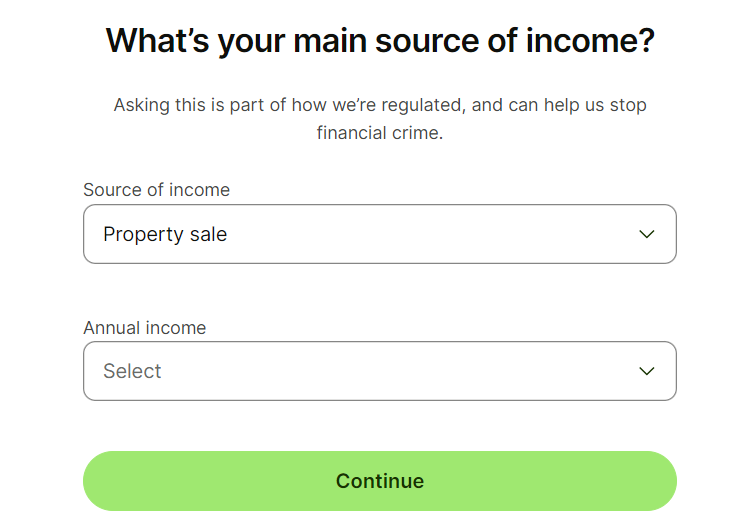
Task: Change the Property sale income source
Action: coord(379,234)
